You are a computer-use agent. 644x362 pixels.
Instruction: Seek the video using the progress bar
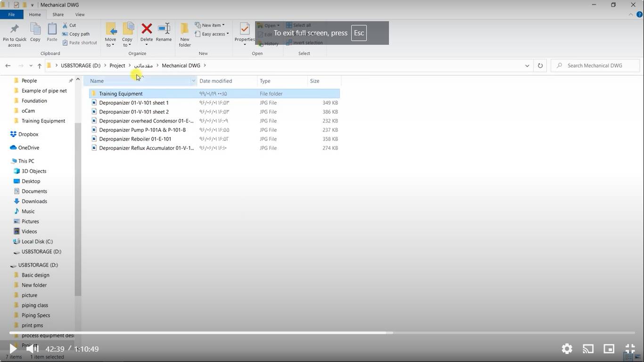coord(322,333)
